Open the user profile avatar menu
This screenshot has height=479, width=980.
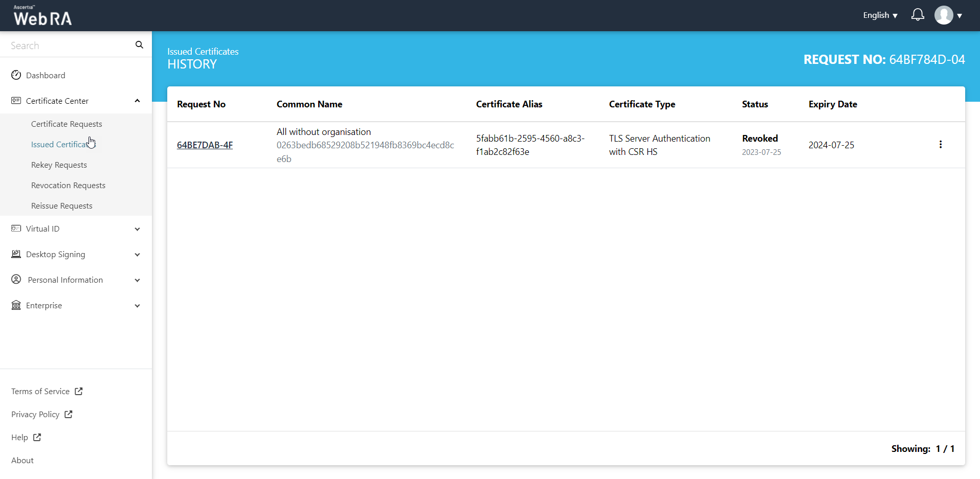click(944, 15)
